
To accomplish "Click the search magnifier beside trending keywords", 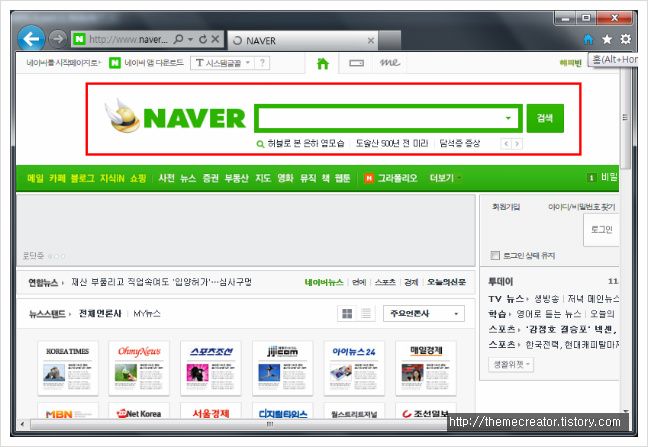I will 260,144.
